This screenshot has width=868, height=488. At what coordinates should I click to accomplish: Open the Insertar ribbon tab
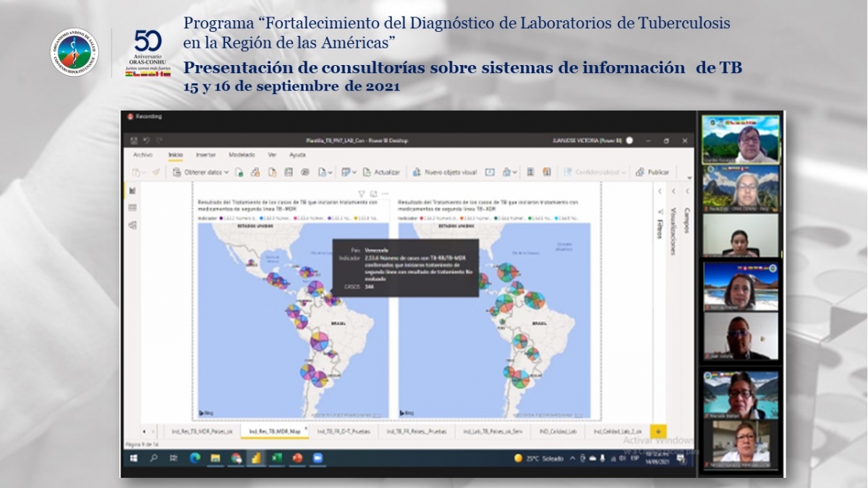205,155
